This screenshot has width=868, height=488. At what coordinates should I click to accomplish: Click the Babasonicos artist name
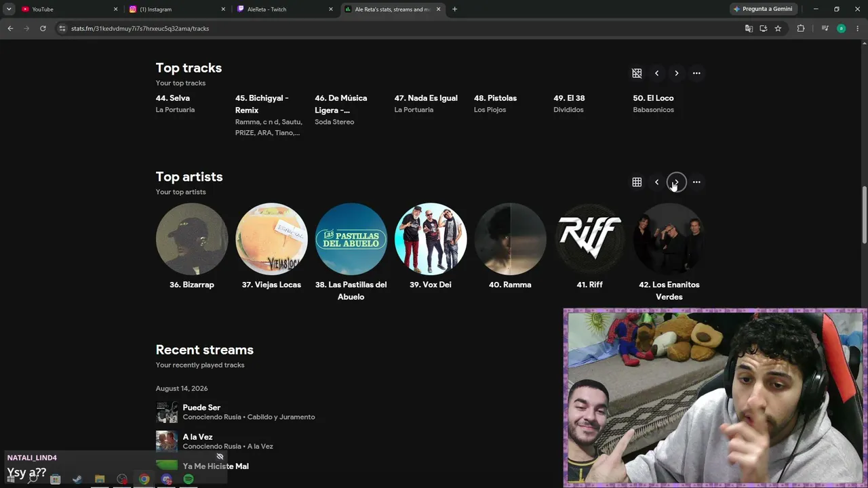pyautogui.click(x=654, y=110)
